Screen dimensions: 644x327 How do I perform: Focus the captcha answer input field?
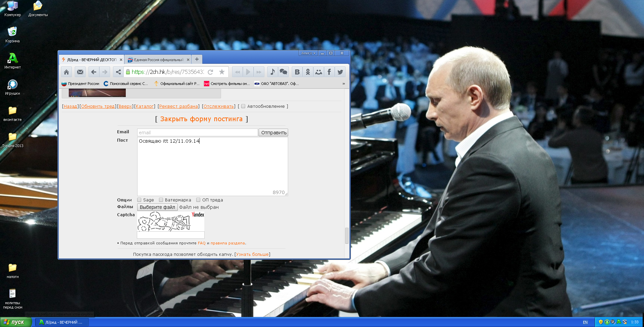tap(171, 235)
